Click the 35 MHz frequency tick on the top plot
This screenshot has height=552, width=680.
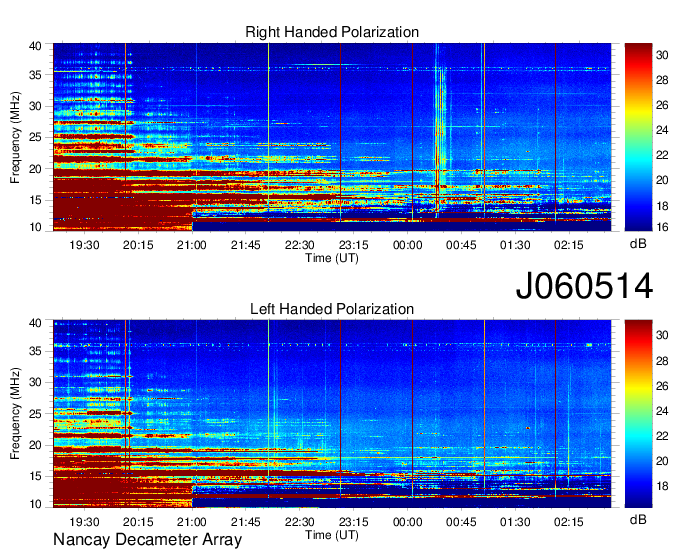[x=35, y=75]
